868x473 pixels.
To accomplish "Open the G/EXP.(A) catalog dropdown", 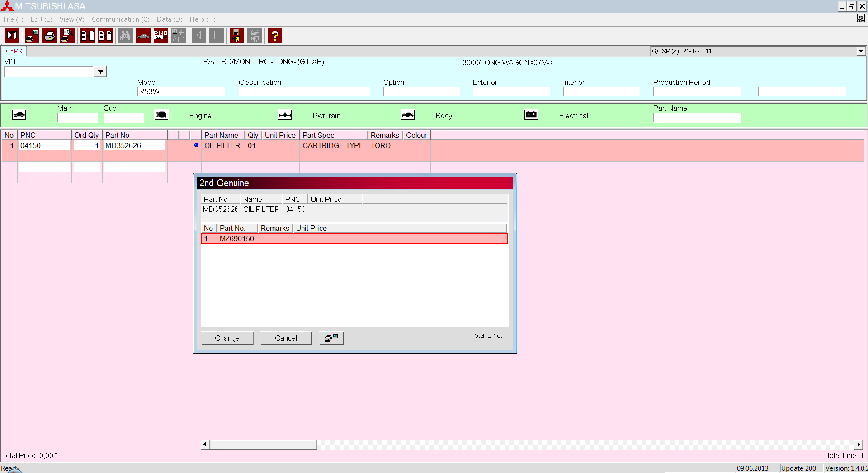I will (861, 51).
